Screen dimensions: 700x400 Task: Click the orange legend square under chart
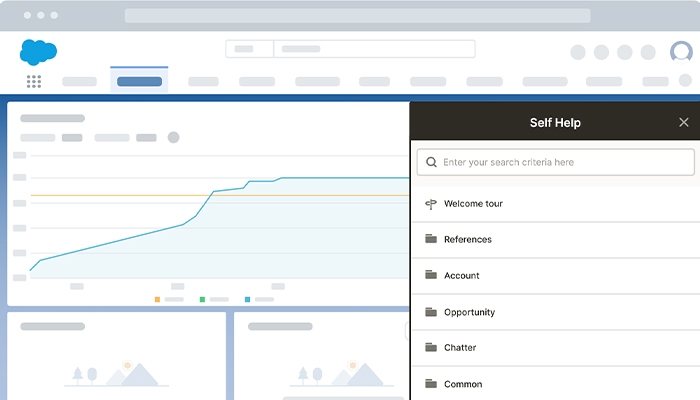pyautogui.click(x=157, y=300)
